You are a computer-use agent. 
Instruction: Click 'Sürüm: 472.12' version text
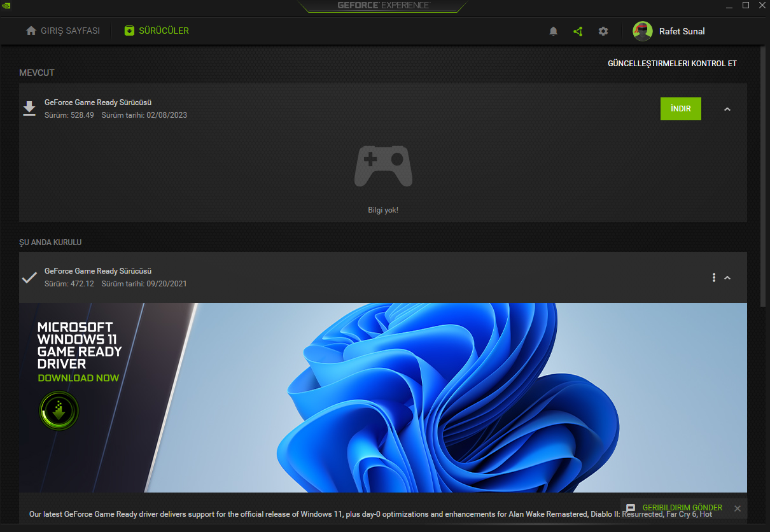(69, 284)
